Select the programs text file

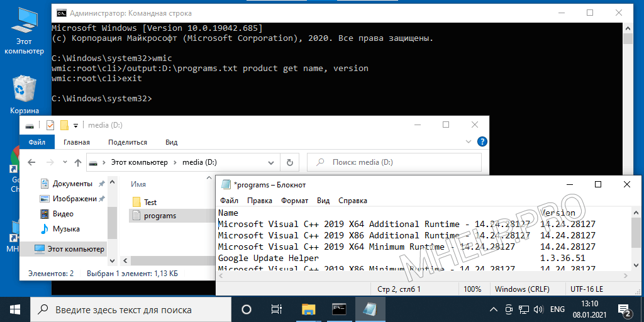(x=155, y=216)
